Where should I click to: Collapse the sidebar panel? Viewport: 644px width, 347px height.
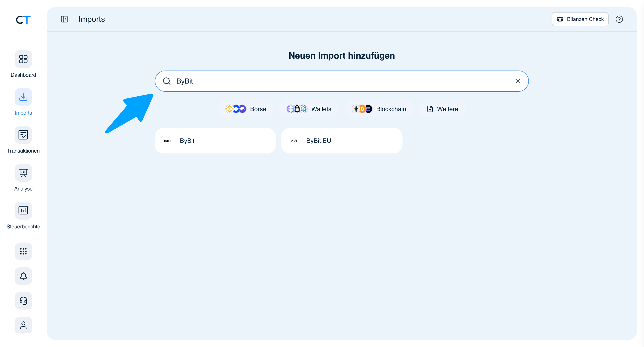(x=64, y=19)
